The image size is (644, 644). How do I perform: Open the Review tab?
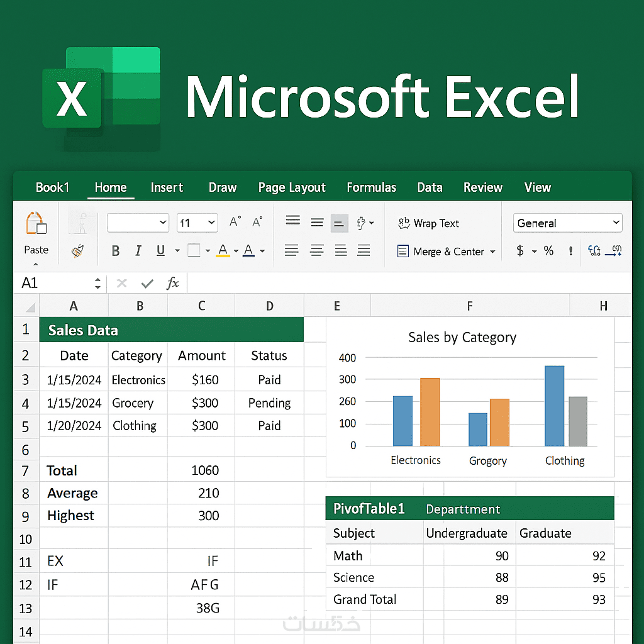pos(483,187)
